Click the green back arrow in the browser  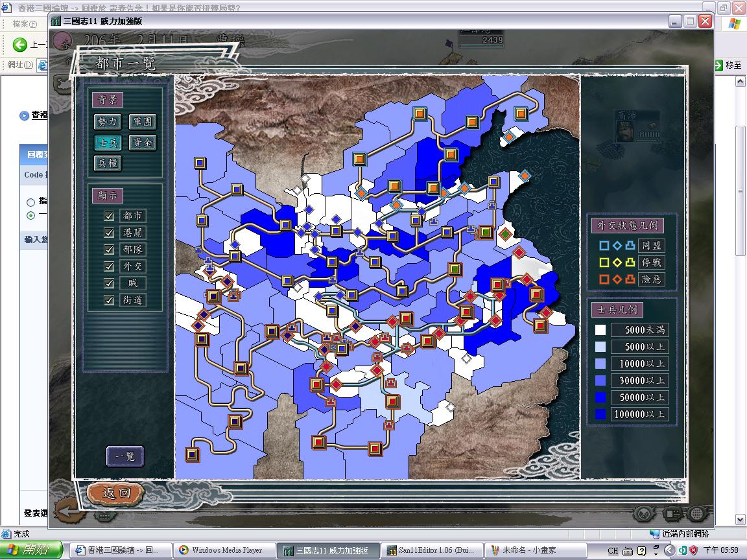coord(20,45)
